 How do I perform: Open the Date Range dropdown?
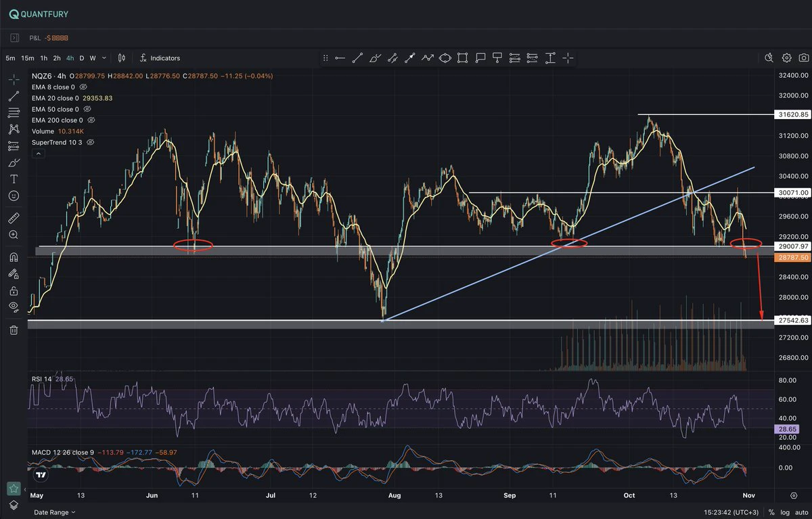(55, 512)
